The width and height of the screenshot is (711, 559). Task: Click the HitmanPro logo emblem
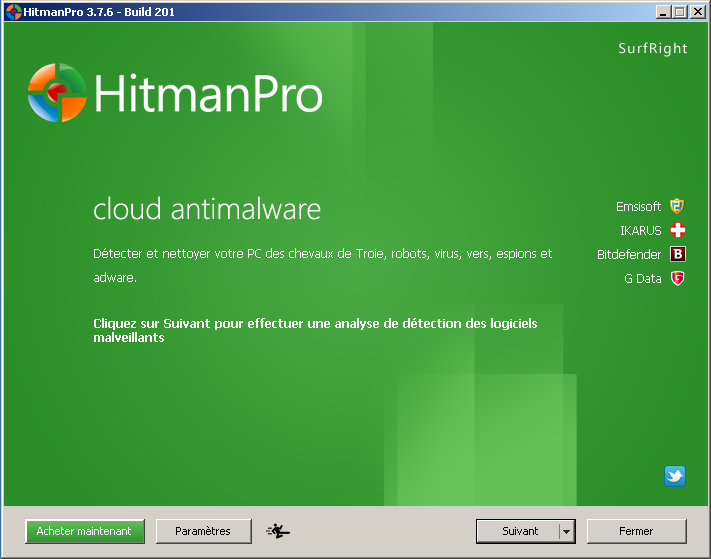pos(57,92)
